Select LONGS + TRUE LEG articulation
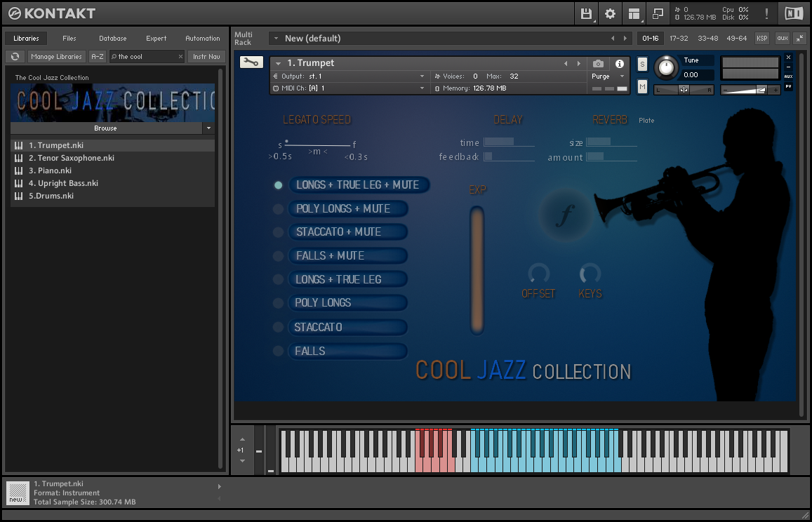The image size is (812, 522). click(348, 280)
